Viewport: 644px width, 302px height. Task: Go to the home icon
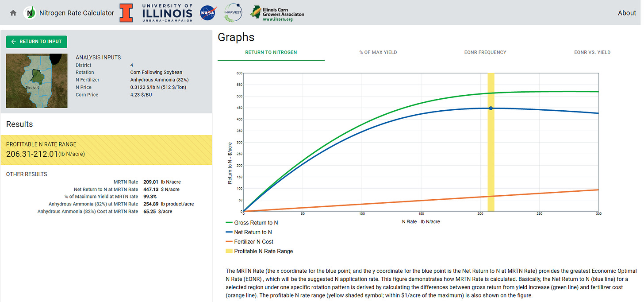click(13, 13)
